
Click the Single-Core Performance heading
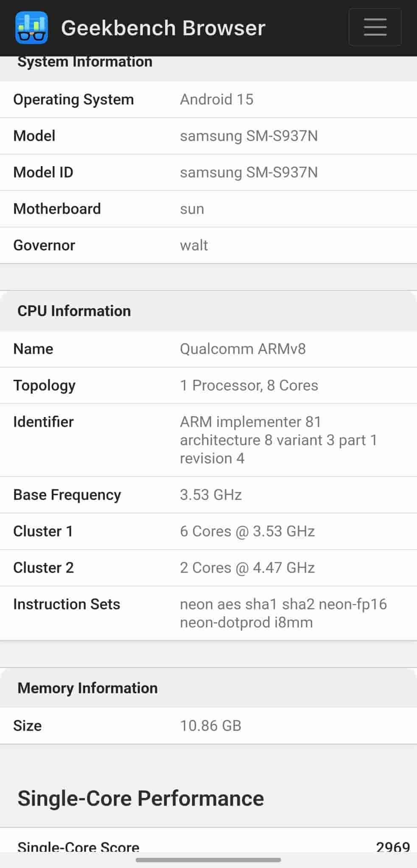coord(141,798)
